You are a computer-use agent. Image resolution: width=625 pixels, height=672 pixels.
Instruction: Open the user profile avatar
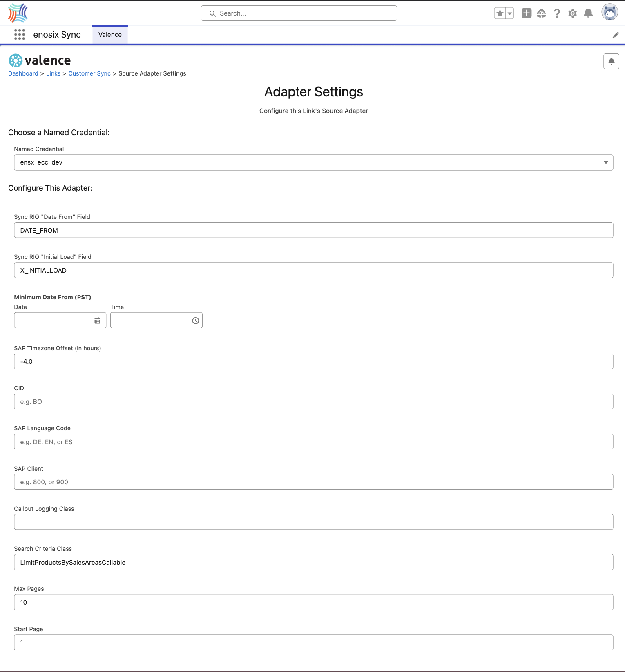pyautogui.click(x=609, y=12)
